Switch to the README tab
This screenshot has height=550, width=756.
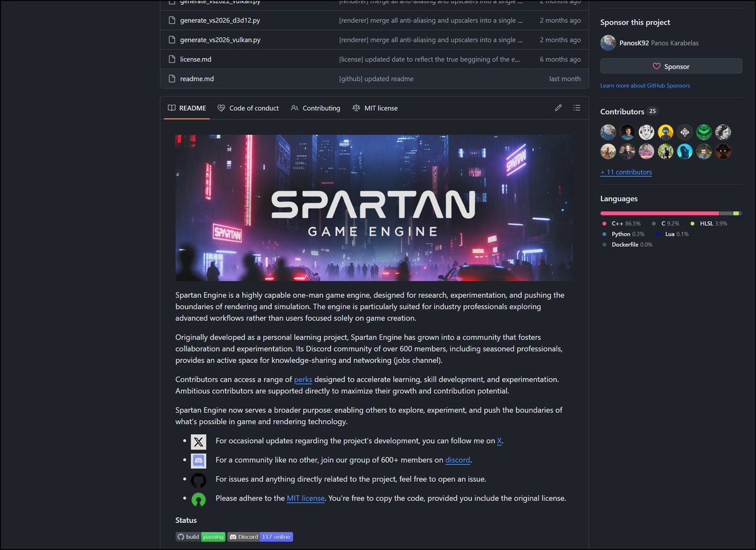click(186, 108)
